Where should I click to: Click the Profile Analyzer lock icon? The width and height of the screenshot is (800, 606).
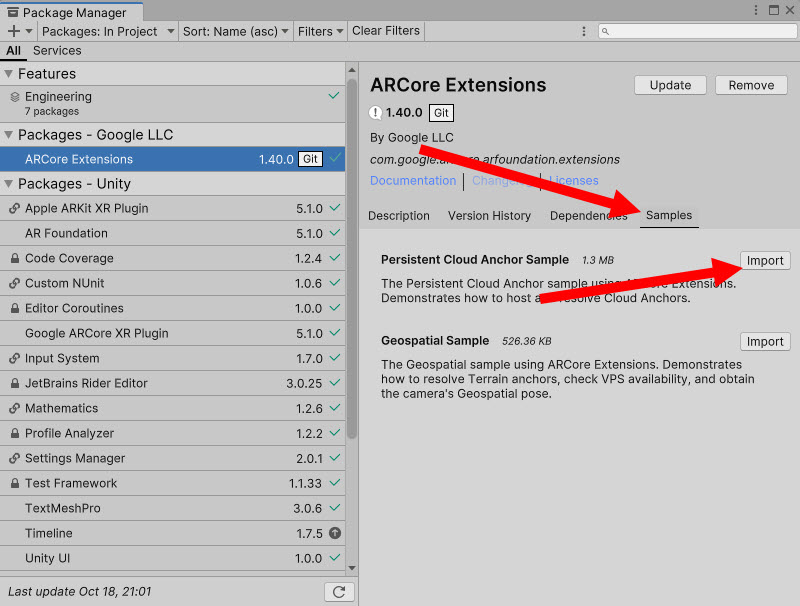[15, 433]
